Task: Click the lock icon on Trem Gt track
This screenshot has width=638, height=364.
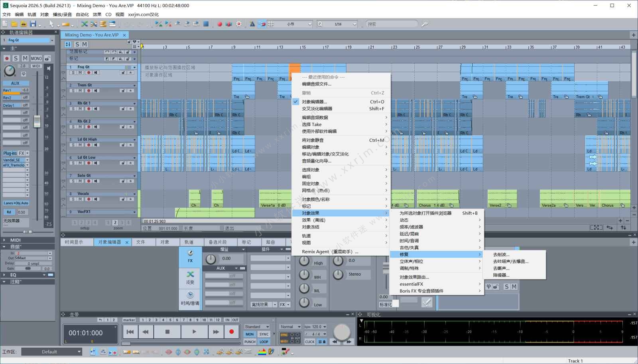Action: [123, 91]
